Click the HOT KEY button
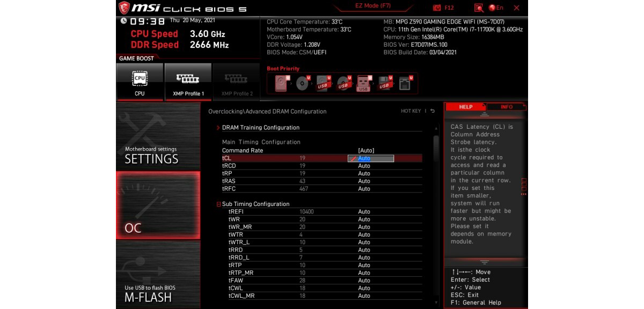 point(411,111)
